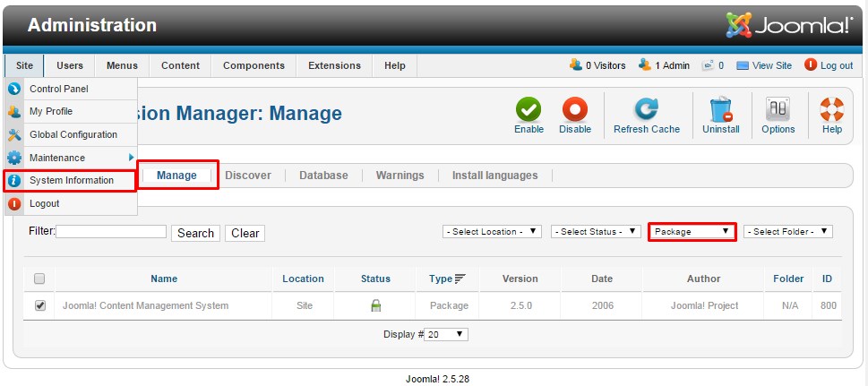Click the lifebuoy Help toolbar icon
Viewport: 868px width, 386px height.
(x=831, y=109)
